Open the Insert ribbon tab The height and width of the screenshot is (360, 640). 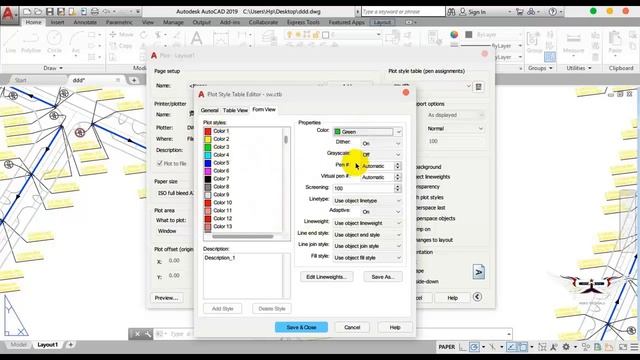point(57,22)
